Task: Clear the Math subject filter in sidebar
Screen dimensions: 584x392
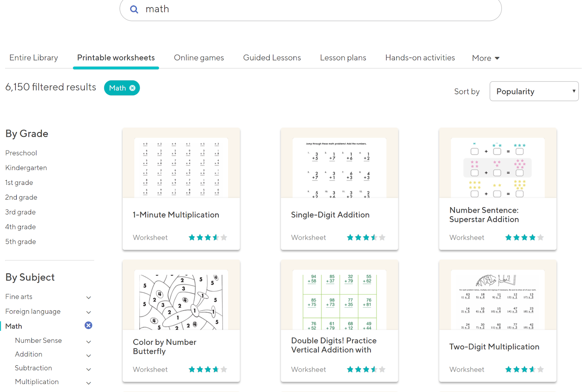Action: pos(88,325)
